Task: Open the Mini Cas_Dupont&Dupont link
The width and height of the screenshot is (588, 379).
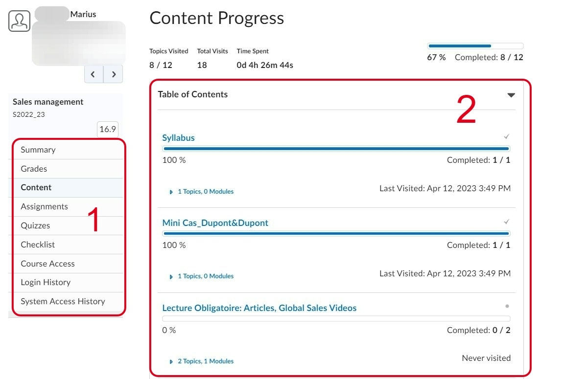Action: click(x=215, y=223)
